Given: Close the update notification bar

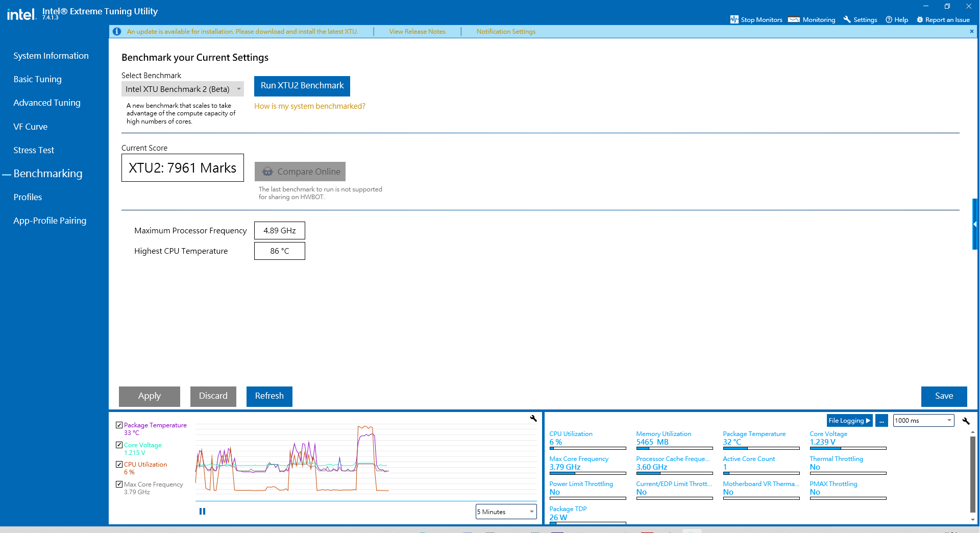Looking at the screenshot, I should [x=971, y=32].
